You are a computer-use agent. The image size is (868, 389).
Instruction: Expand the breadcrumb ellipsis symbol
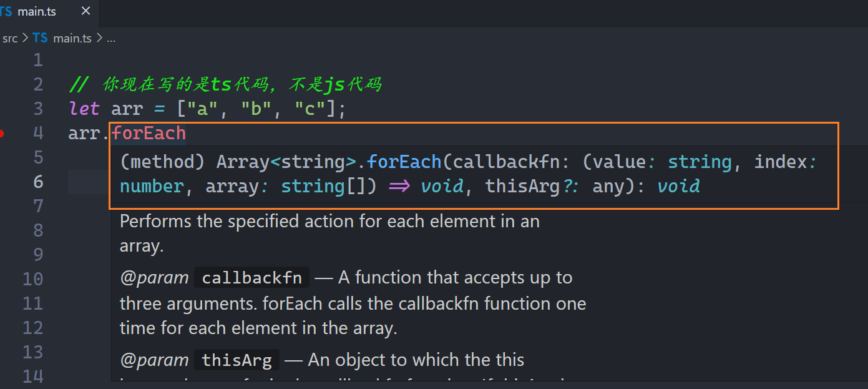click(x=111, y=38)
